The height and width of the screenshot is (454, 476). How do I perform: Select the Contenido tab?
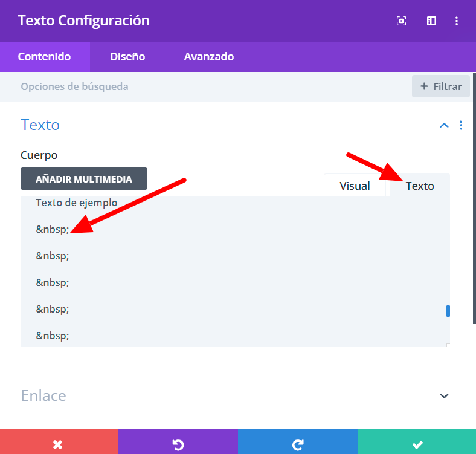[45, 56]
